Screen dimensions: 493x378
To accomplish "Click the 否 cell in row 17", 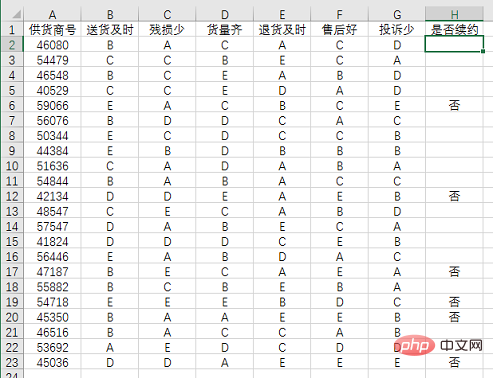I will point(454,272).
